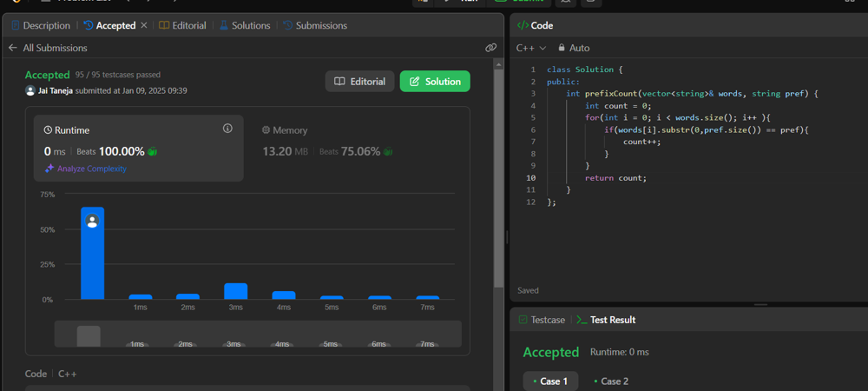Click the lock icon beside Auto
The width and height of the screenshot is (868, 391).
coord(562,48)
